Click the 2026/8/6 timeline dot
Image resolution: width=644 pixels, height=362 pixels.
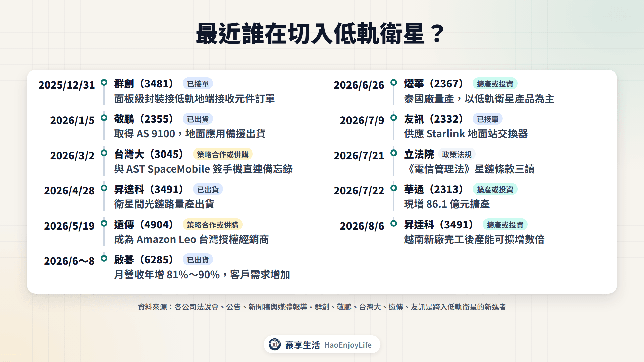click(394, 223)
